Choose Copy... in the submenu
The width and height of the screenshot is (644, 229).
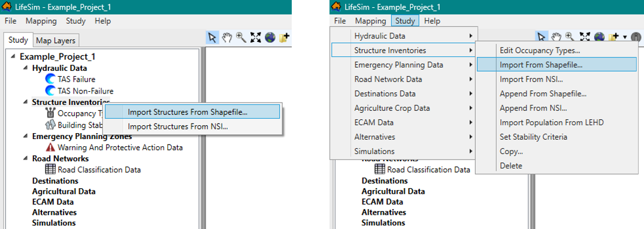[x=557, y=151]
